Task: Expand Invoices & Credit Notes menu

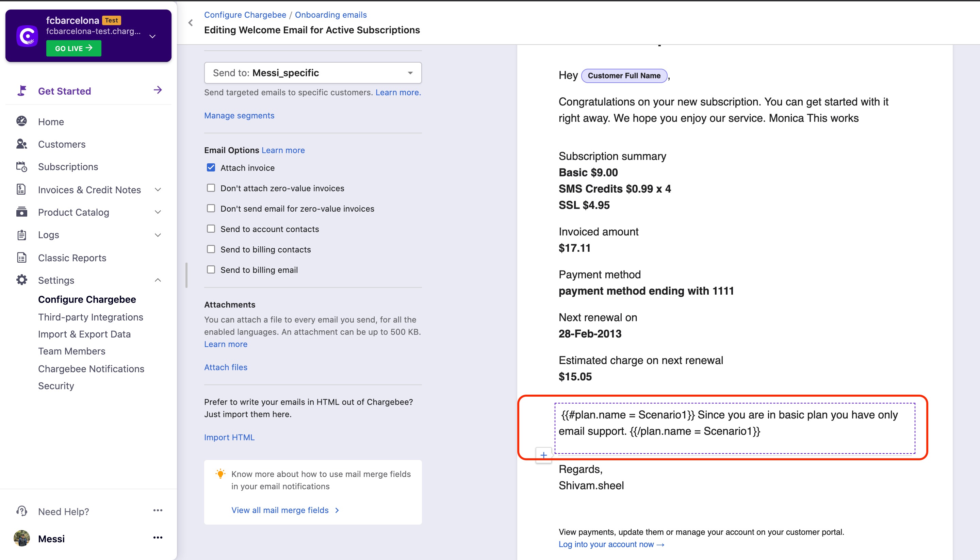Action: (x=158, y=190)
